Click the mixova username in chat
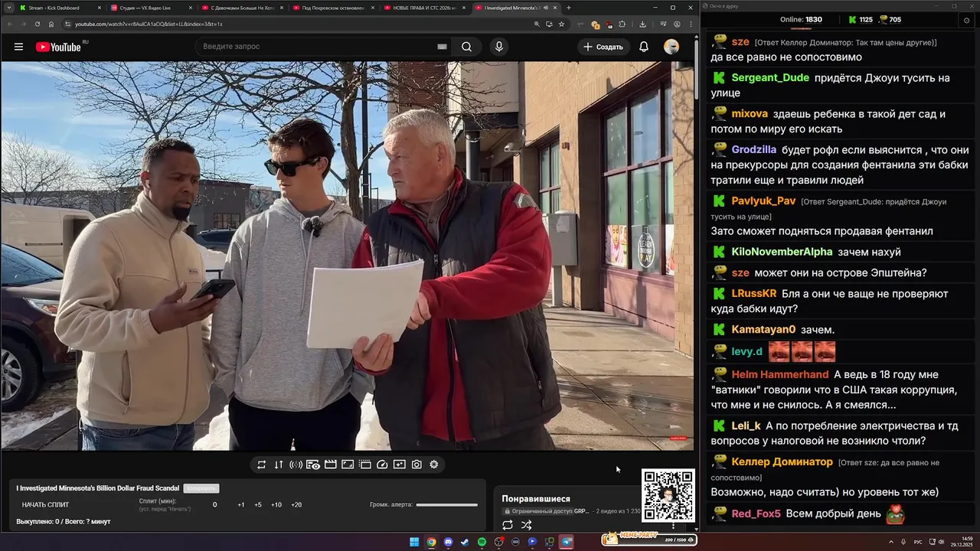This screenshot has height=551, width=980. pyautogui.click(x=750, y=114)
